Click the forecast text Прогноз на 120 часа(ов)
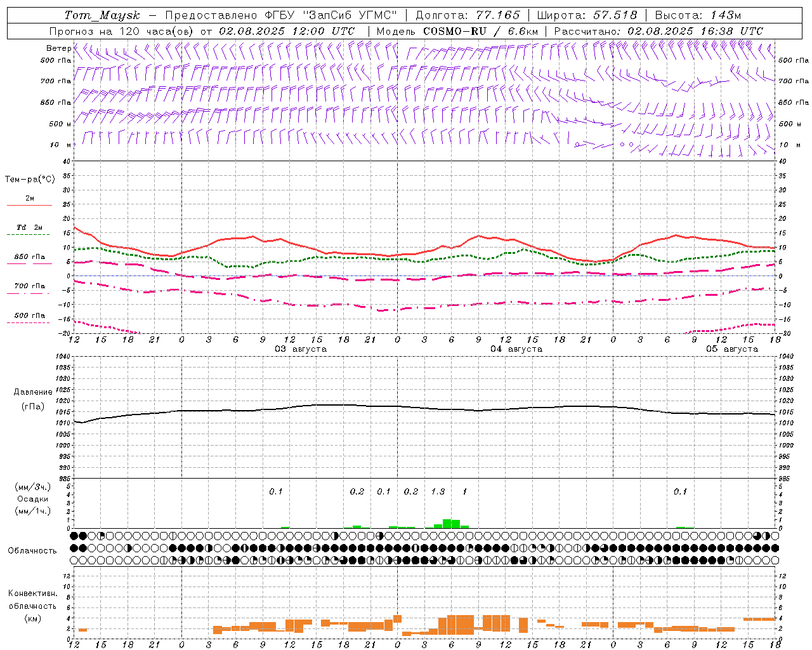This screenshot has width=812, height=650. (122, 31)
